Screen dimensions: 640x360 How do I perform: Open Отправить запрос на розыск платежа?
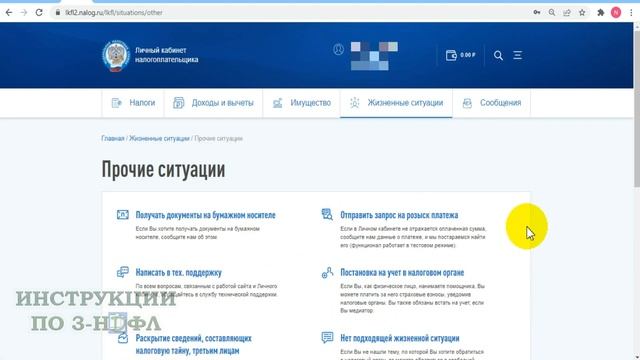pyautogui.click(x=399, y=215)
